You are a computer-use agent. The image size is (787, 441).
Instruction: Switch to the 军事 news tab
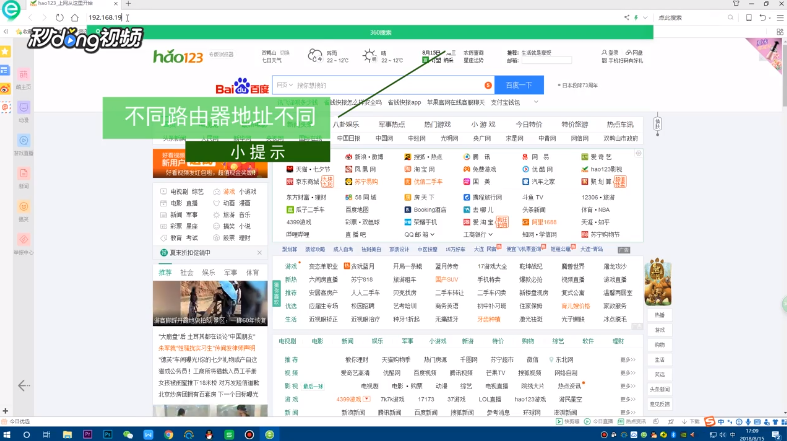(230, 272)
